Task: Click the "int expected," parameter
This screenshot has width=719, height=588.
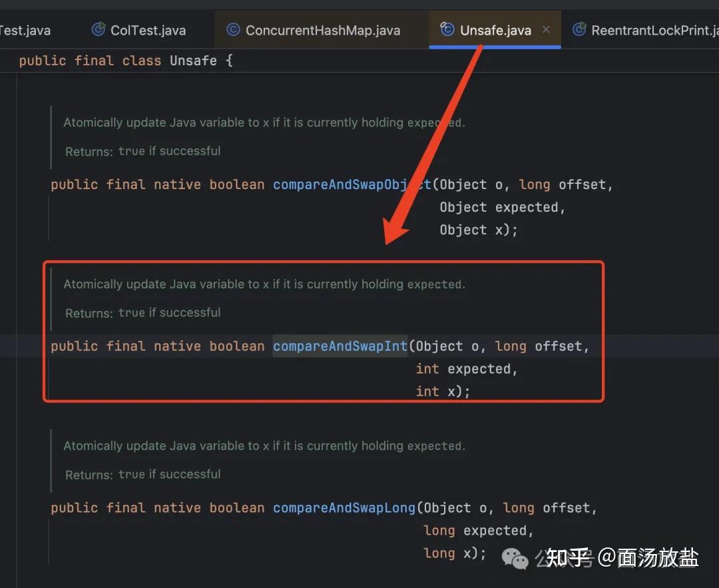Action: point(467,369)
